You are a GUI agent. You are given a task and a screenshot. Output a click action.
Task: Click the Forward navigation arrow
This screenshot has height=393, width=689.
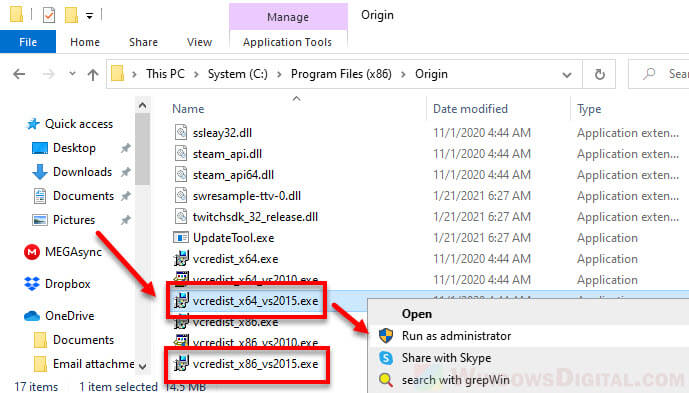pyautogui.click(x=48, y=74)
